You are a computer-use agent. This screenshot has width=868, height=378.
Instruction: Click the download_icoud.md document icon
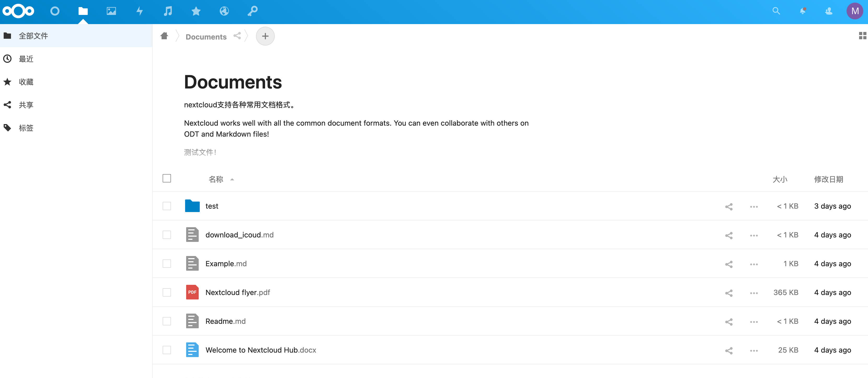[192, 235]
